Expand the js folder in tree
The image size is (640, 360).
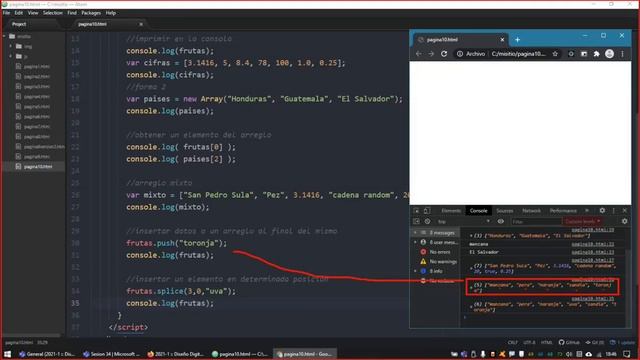11,56
